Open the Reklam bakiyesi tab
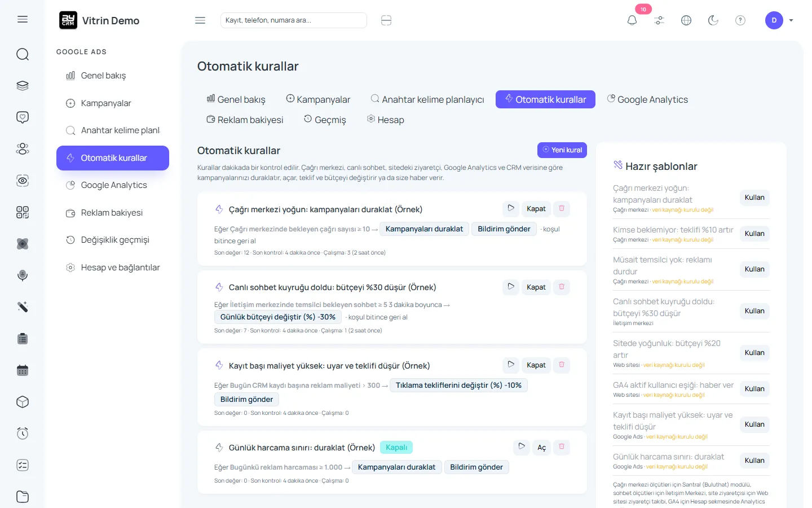This screenshot has width=812, height=508. click(245, 120)
